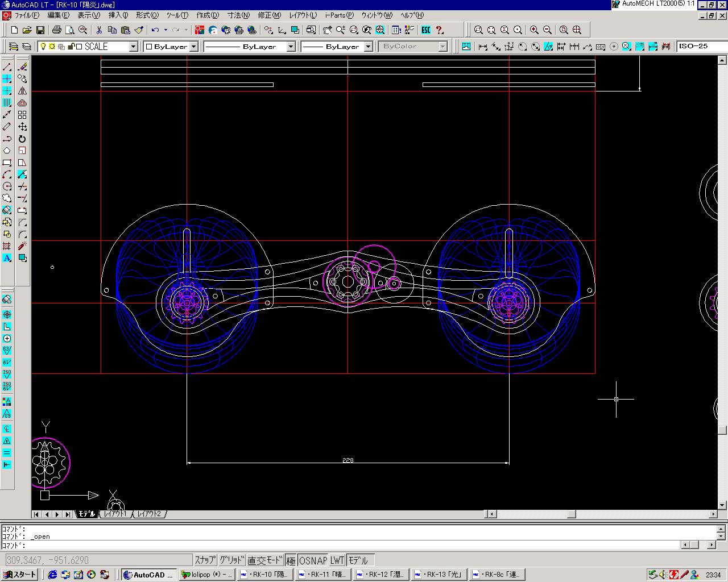Click the red question mark Help icon

440,30
